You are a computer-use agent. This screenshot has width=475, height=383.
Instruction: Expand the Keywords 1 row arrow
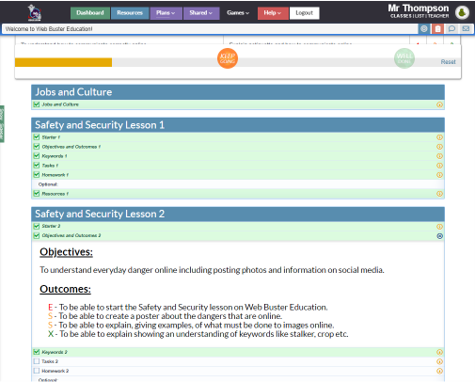[x=440, y=156]
